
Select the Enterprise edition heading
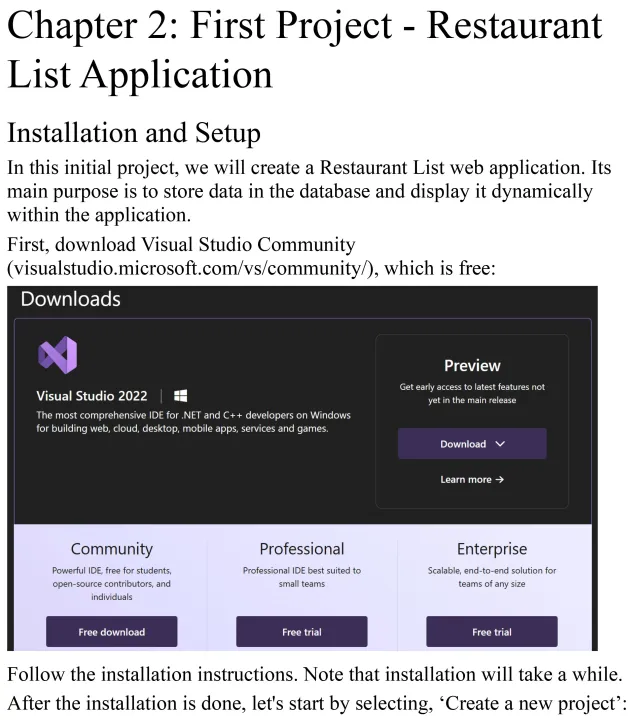(x=491, y=549)
